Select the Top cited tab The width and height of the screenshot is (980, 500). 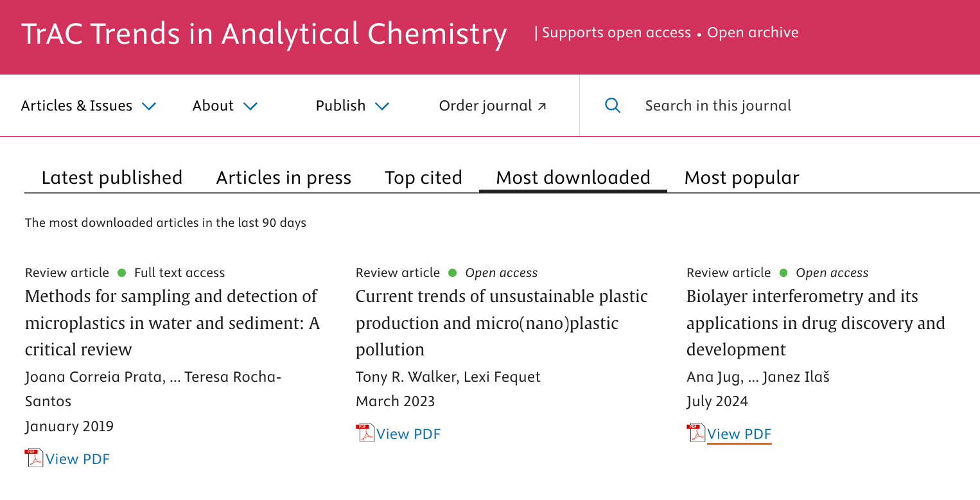[423, 177]
